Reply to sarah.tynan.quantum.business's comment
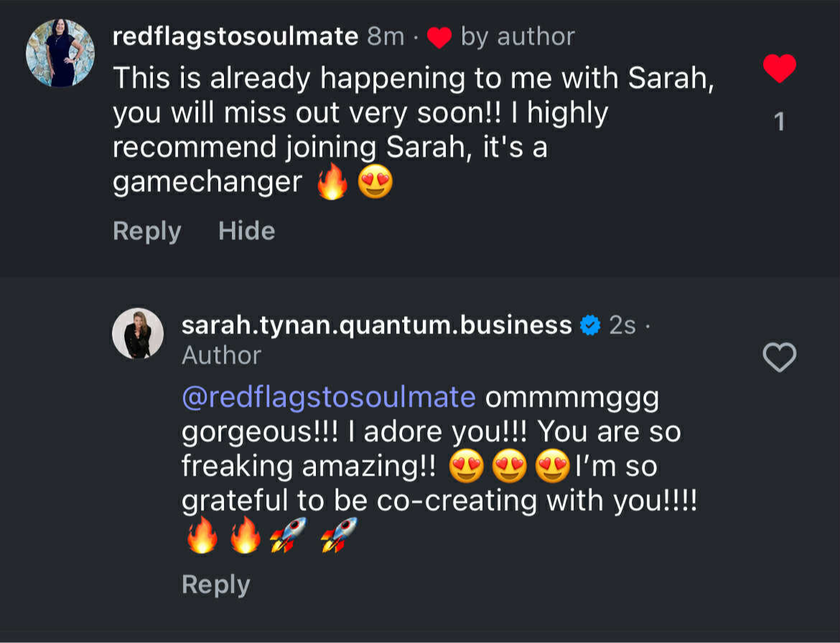 coord(216,585)
